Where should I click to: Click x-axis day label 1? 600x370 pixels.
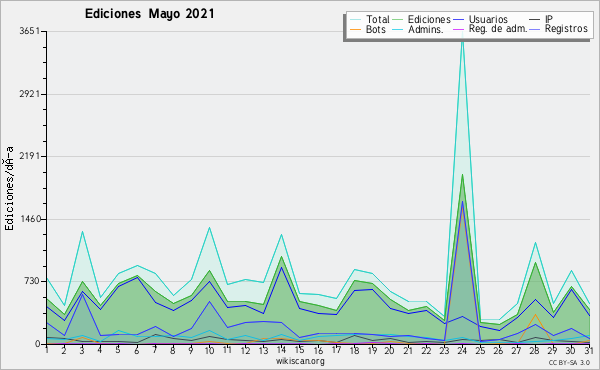pyautogui.click(x=47, y=350)
